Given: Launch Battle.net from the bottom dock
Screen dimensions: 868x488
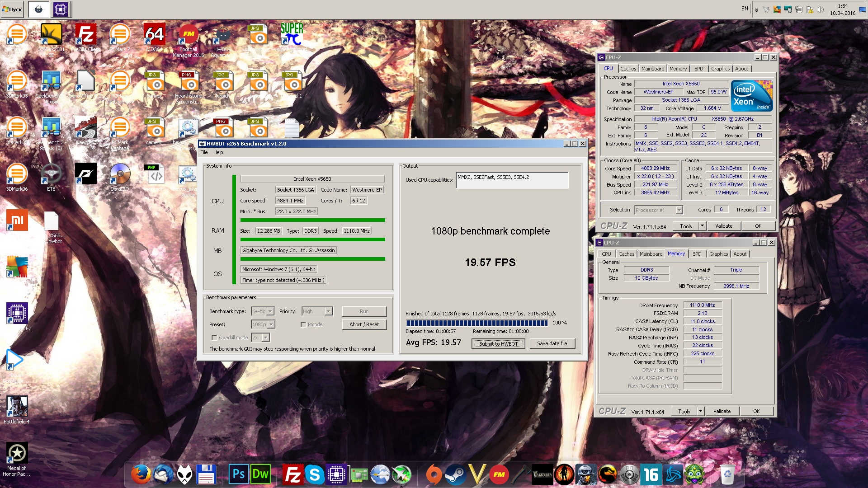Looking at the screenshot, I should [x=673, y=474].
